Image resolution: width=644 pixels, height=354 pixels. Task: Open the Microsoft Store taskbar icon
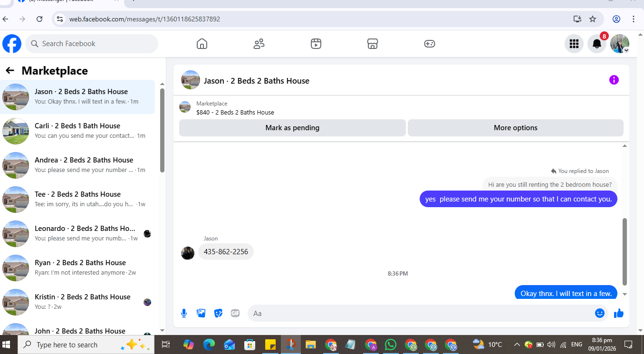(250, 344)
